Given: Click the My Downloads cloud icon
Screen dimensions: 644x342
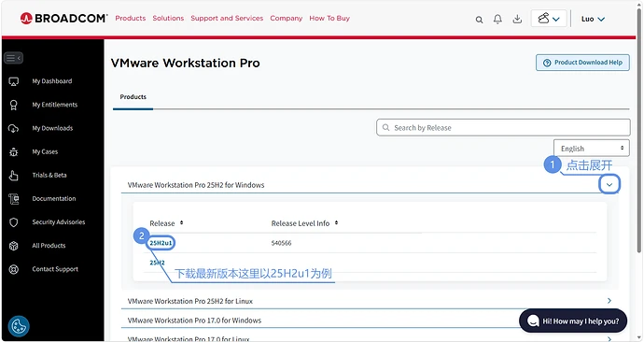Looking at the screenshot, I should (14, 128).
